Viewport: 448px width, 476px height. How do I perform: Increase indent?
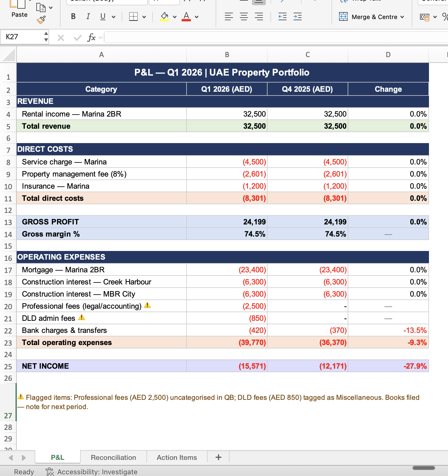[x=298, y=17]
